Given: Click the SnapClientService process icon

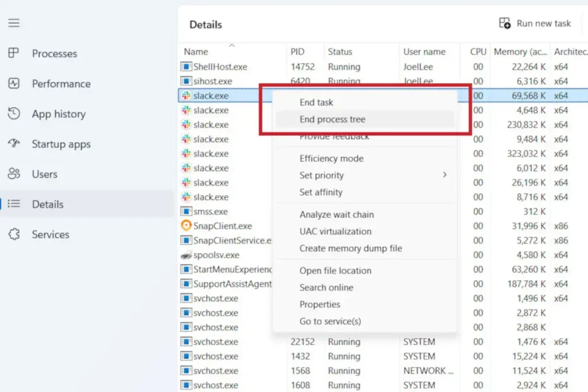Looking at the screenshot, I should [186, 240].
